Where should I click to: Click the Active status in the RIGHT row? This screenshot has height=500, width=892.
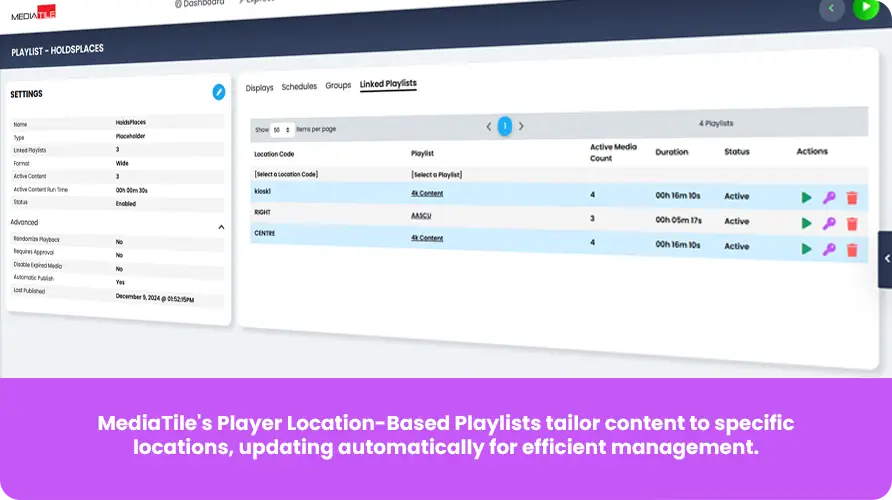point(737,221)
